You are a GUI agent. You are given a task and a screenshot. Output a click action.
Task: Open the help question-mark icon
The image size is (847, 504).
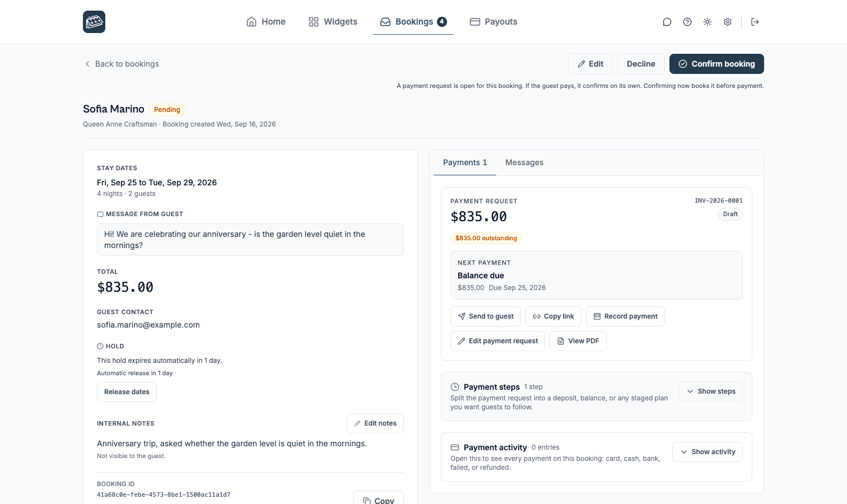tap(687, 22)
